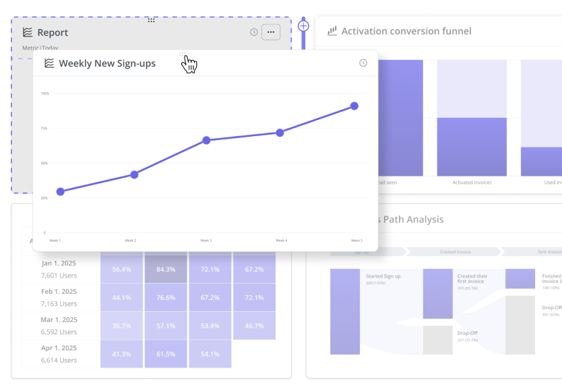Click the drag handle above the Report card
This screenshot has width=562, height=392.
[152, 20]
